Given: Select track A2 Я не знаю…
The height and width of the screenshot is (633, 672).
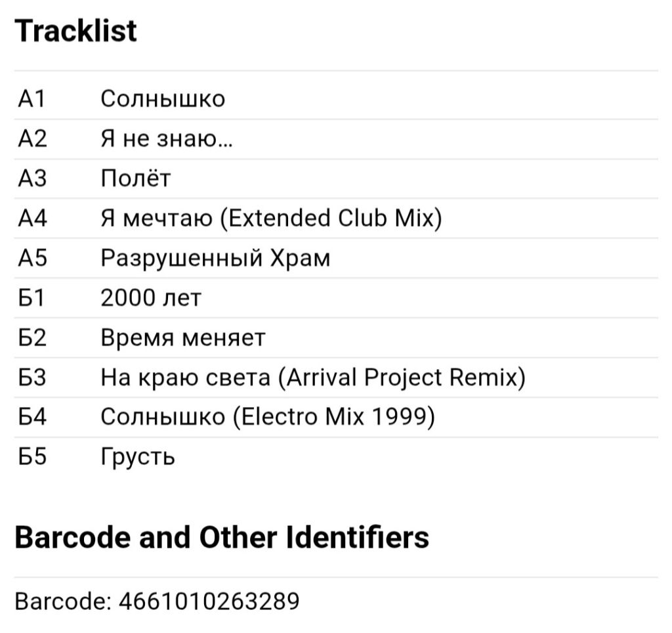Looking at the screenshot, I should pos(336,139).
